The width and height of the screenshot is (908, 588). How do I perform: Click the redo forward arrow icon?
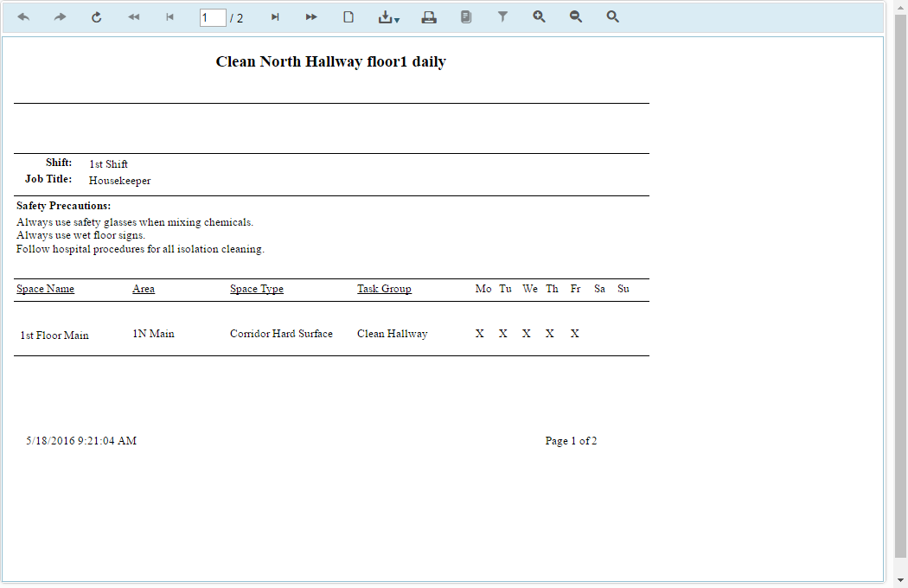coord(60,17)
